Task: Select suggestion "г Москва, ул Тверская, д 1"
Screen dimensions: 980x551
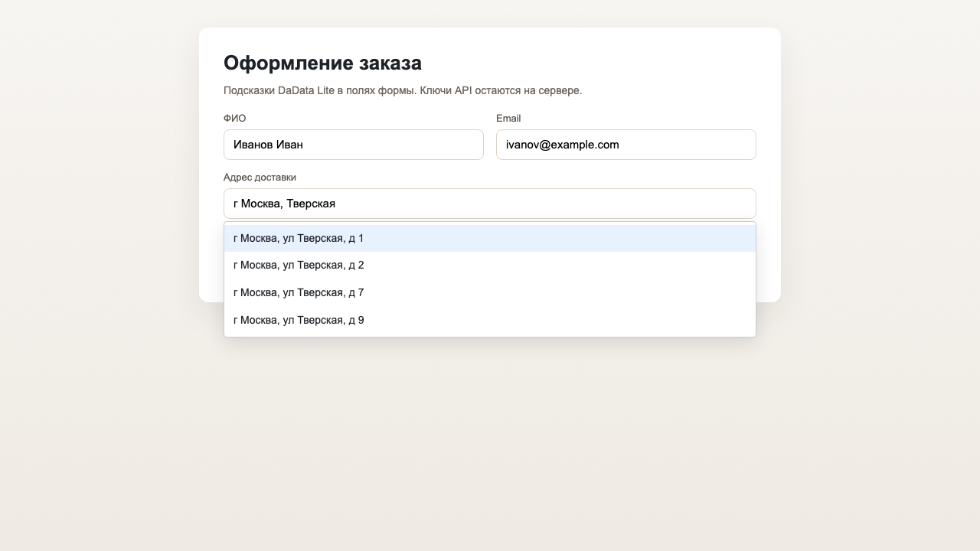Action: [x=490, y=238]
